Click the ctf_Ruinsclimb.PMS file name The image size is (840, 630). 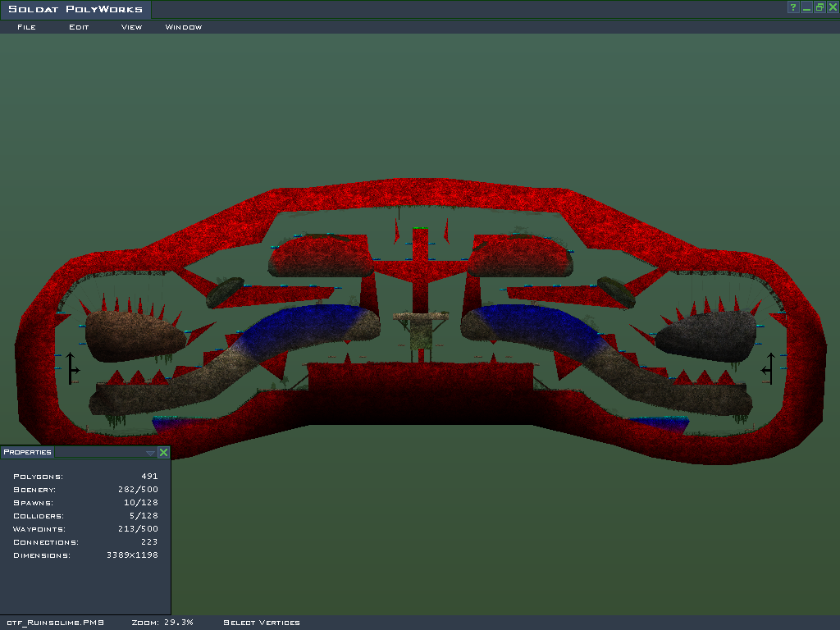click(x=56, y=623)
